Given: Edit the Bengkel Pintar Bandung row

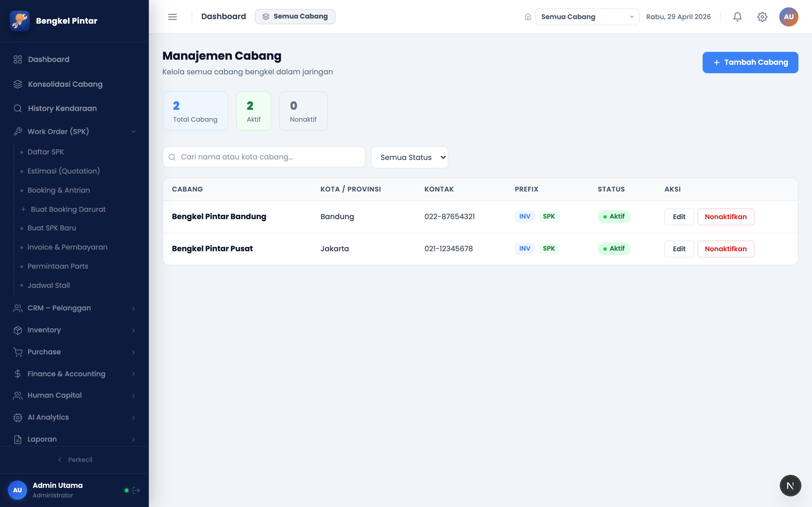Looking at the screenshot, I should [679, 217].
